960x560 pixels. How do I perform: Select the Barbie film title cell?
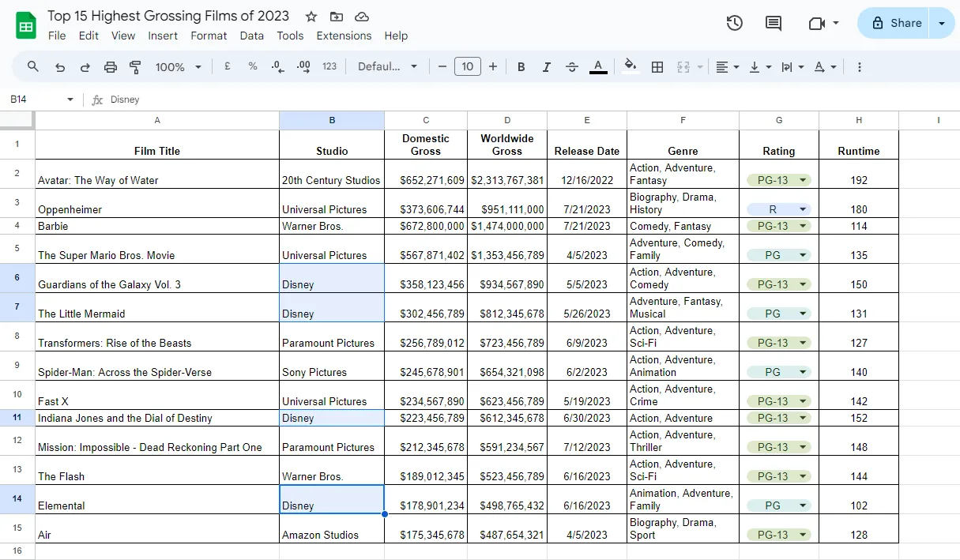tap(157, 226)
